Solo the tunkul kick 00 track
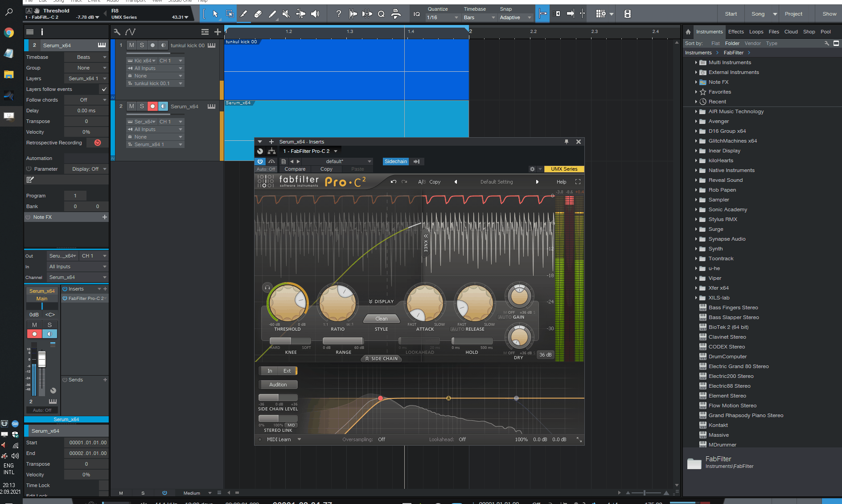 click(142, 45)
